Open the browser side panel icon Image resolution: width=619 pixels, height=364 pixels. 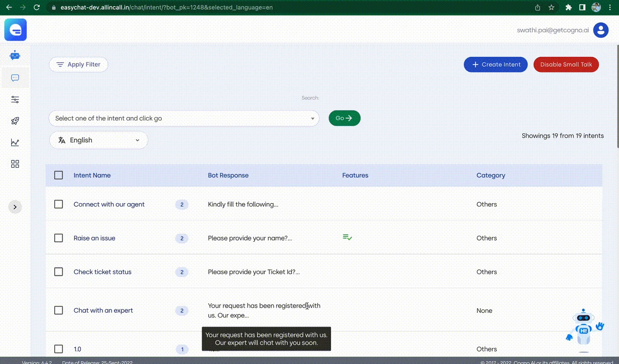pos(582,7)
